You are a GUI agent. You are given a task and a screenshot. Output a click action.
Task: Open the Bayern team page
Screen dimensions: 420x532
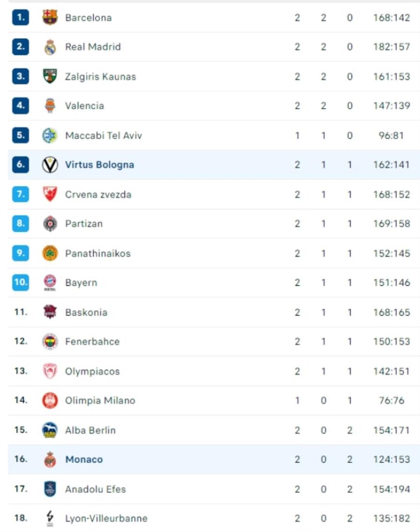click(x=81, y=283)
